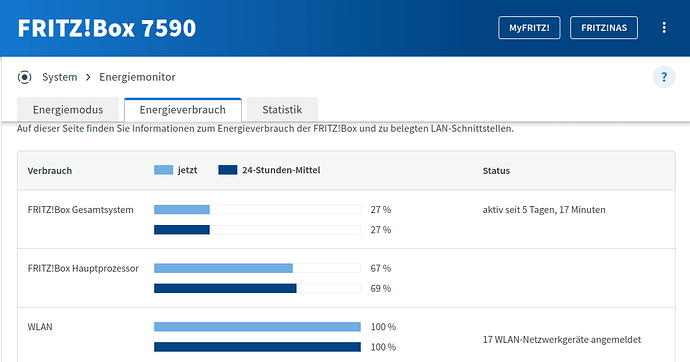The width and height of the screenshot is (690, 362).
Task: Click the help question mark icon
Action: click(664, 77)
